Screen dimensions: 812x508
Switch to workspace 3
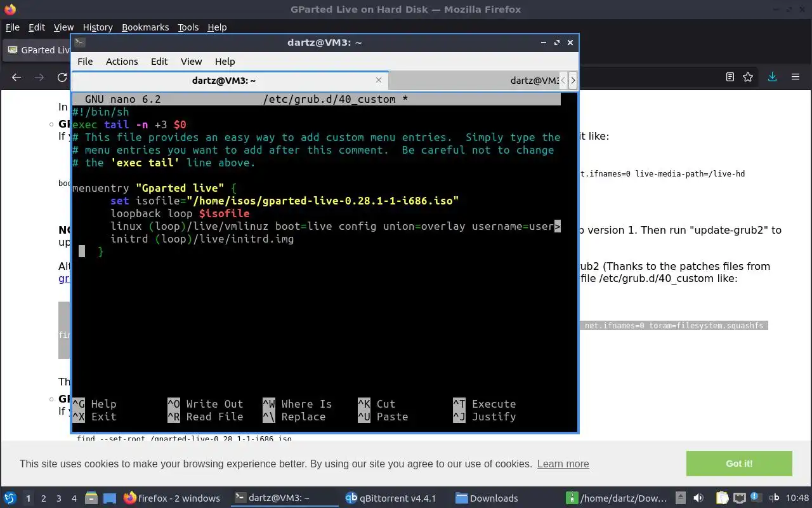click(59, 498)
